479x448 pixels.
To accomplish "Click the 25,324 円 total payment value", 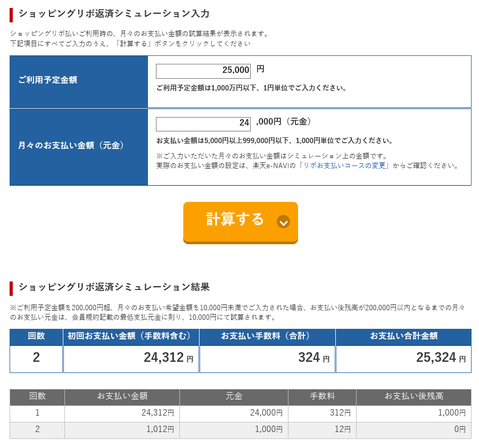I will (441, 358).
